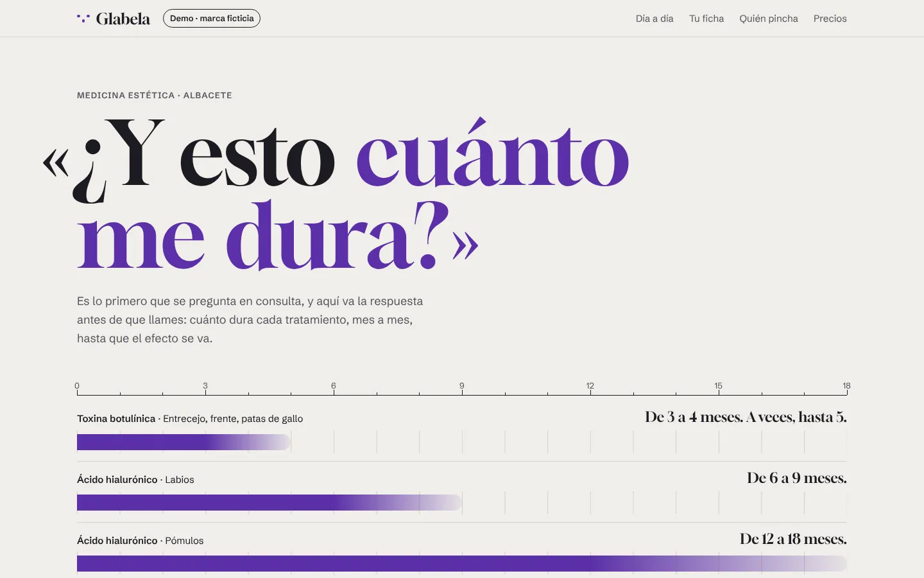Image resolution: width=924 pixels, height=578 pixels.
Task: Click the "Ácido hialurónico · Labios" label
Action: pos(135,480)
